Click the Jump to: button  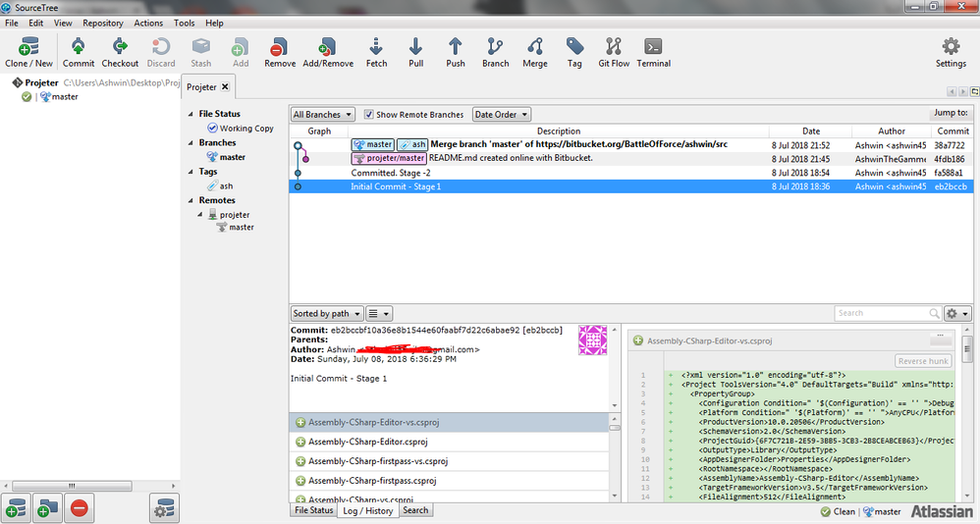(950, 114)
